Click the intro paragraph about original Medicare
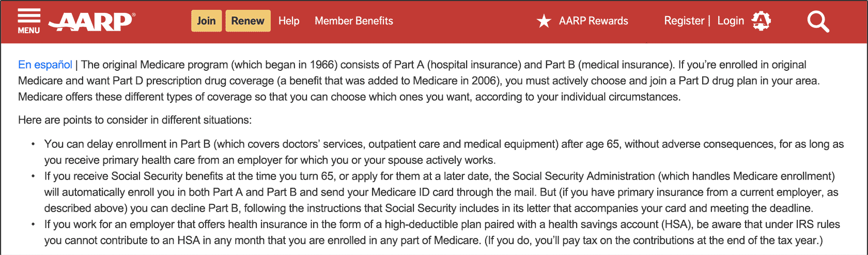Viewport: 868px width, 255px height. tap(419, 81)
